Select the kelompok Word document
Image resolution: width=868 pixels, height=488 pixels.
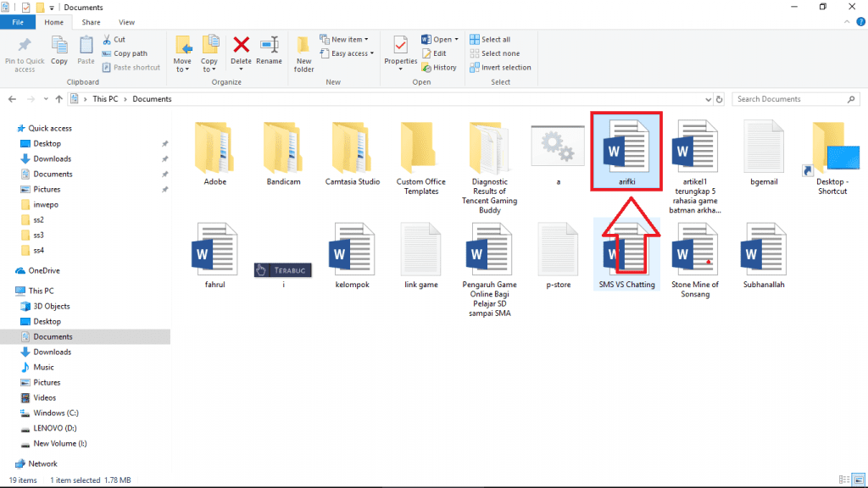tap(352, 256)
